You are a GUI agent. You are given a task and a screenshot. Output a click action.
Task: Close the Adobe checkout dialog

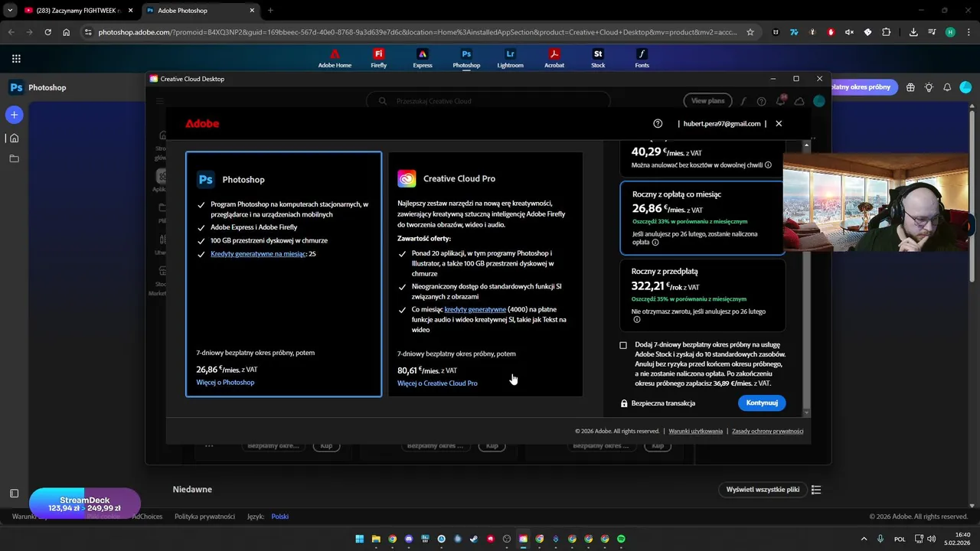coord(779,123)
